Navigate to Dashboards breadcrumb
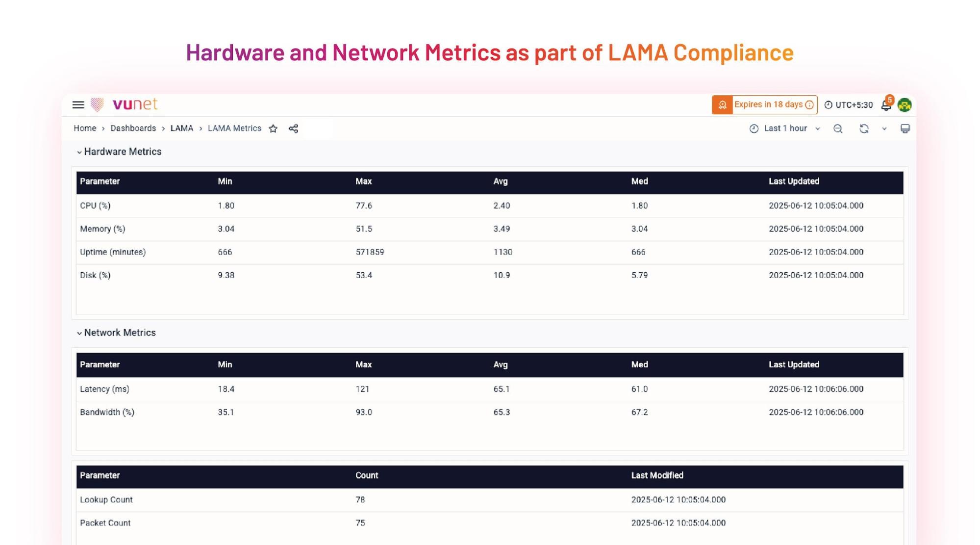The image size is (980, 545). [x=133, y=129]
